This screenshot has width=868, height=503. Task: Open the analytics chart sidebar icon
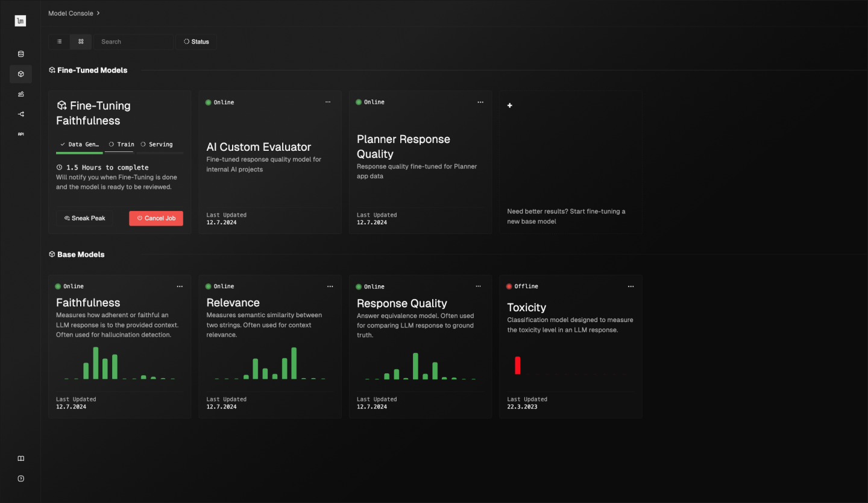[20, 94]
